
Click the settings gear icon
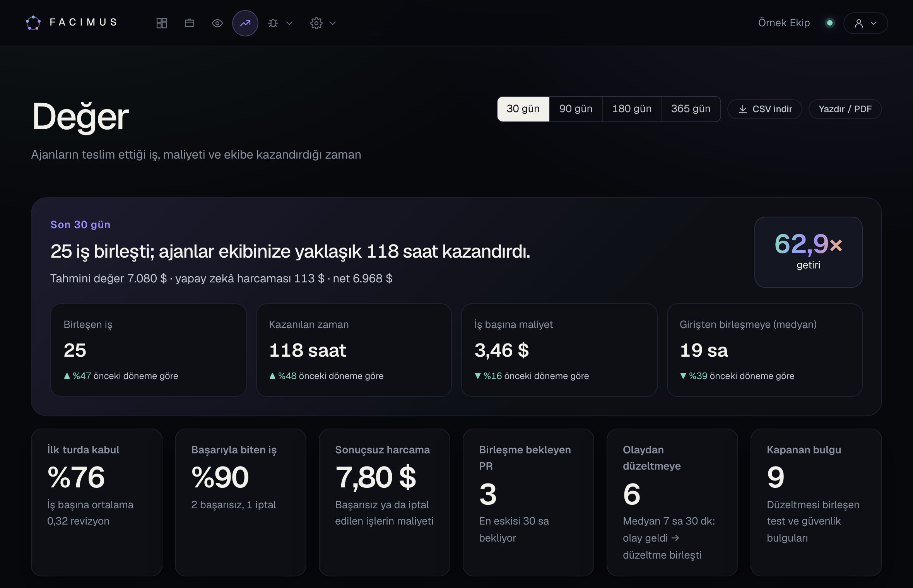point(316,23)
